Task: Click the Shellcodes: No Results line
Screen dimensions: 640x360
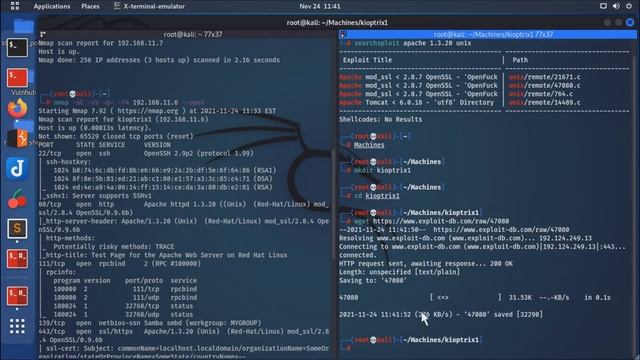Action: 380,119
